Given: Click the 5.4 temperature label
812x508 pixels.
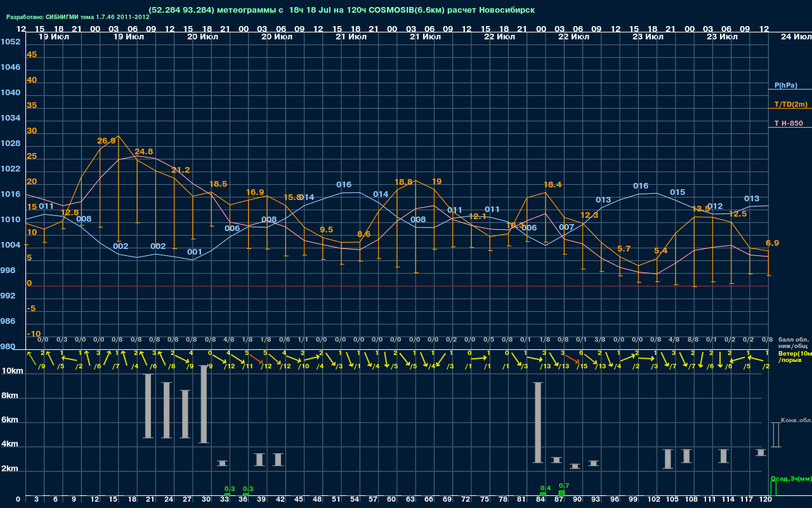Looking at the screenshot, I should [660, 251].
